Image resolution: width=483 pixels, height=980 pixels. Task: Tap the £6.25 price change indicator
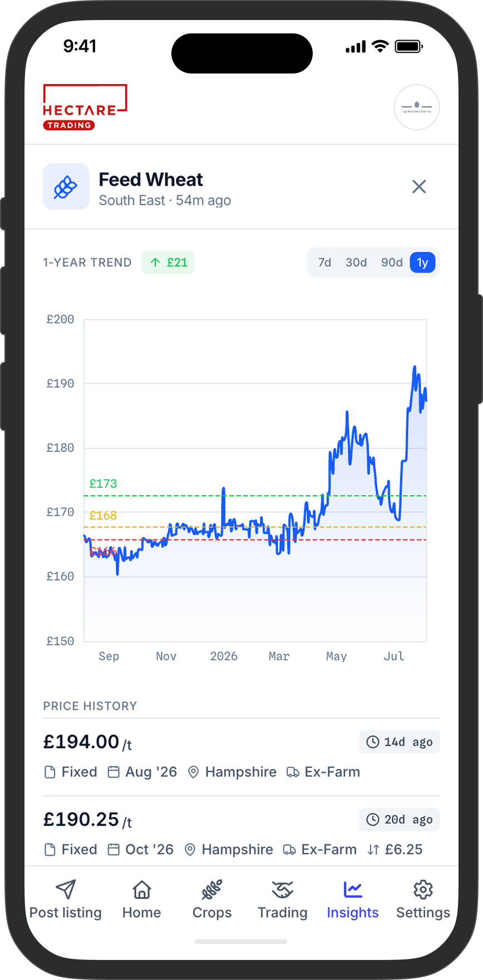click(396, 850)
